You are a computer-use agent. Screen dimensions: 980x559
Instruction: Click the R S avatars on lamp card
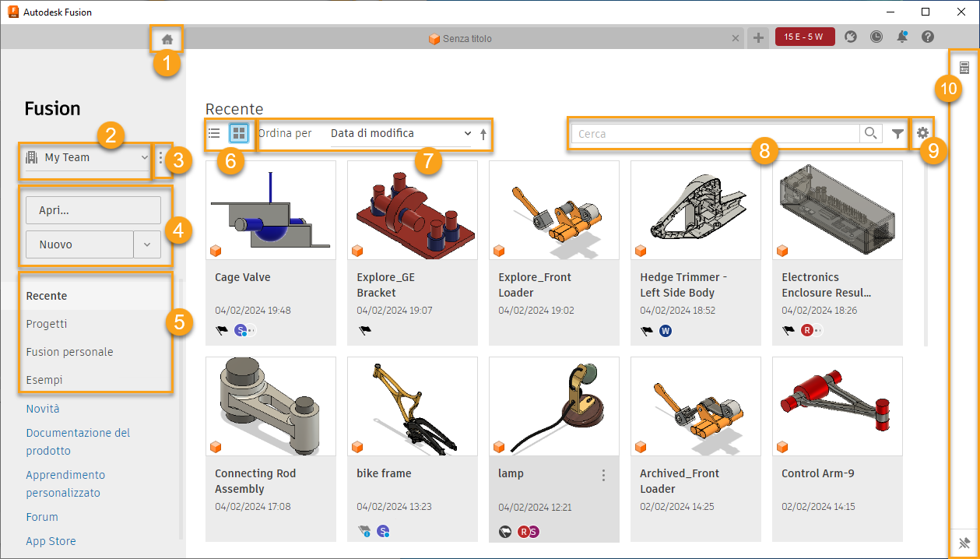(x=529, y=532)
